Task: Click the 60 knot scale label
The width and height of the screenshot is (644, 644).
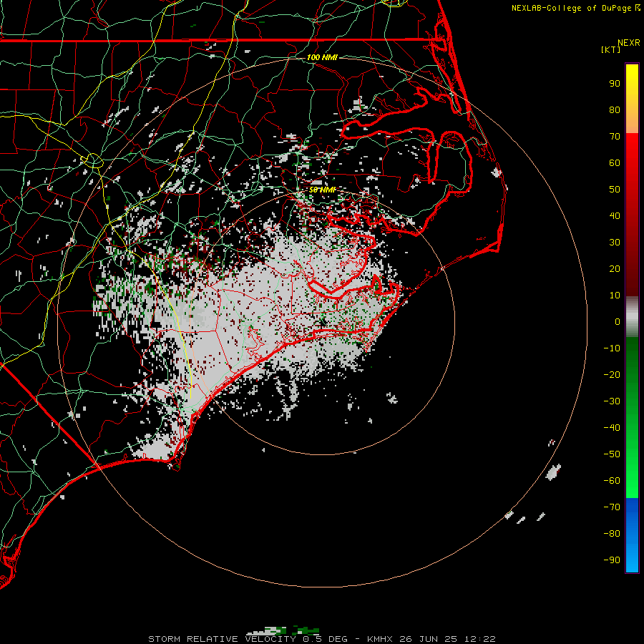Action: [x=615, y=163]
